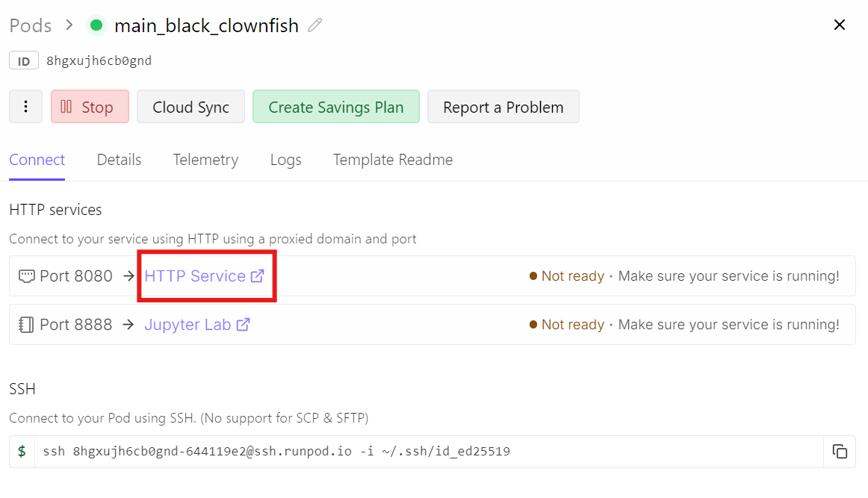868x498 pixels.
Task: Open Cloud Sync
Action: click(x=191, y=107)
